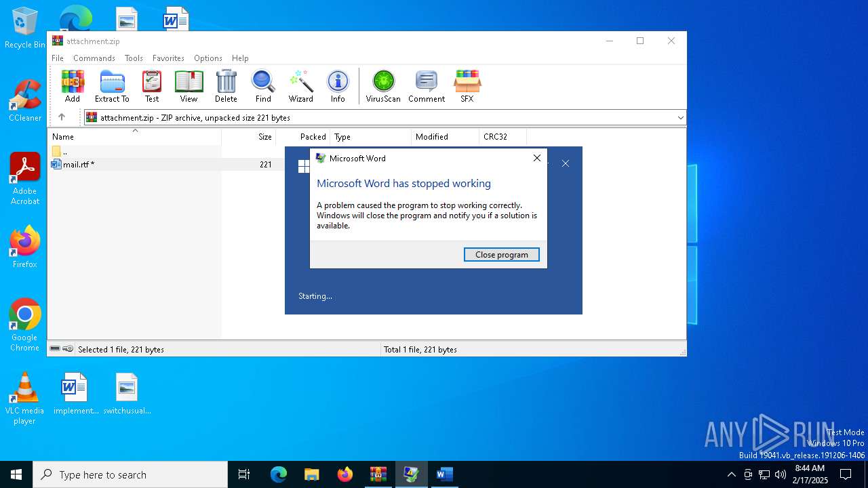Open the notification center

coord(846,474)
